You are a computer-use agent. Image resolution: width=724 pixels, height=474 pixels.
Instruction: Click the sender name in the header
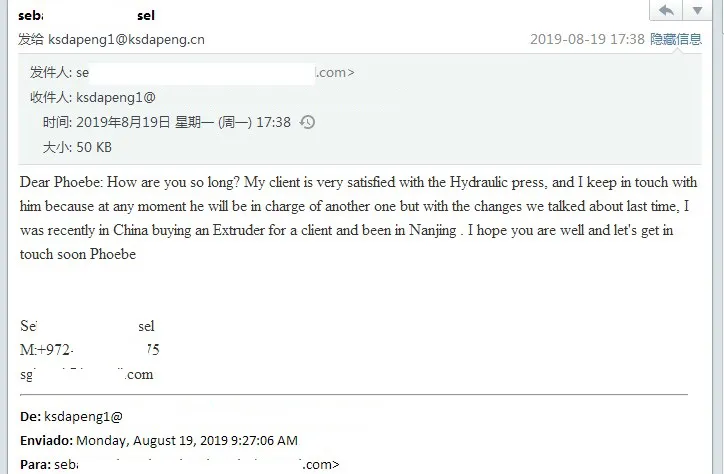(x=86, y=16)
